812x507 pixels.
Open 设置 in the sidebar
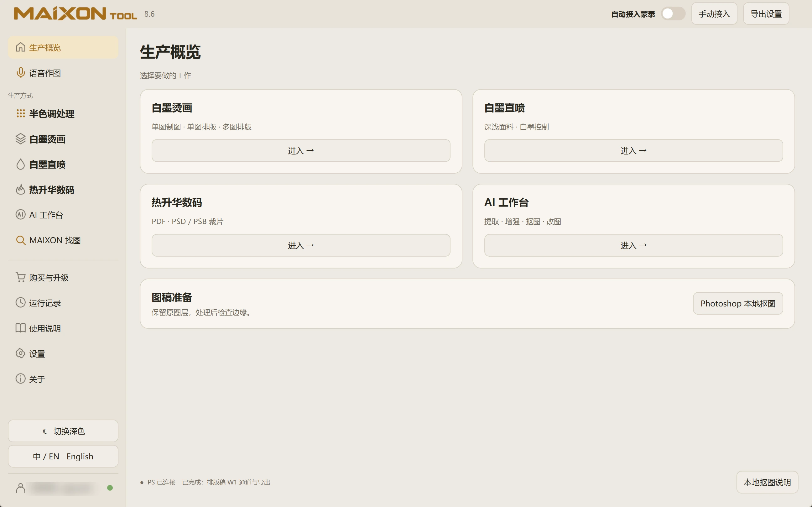tap(63, 353)
